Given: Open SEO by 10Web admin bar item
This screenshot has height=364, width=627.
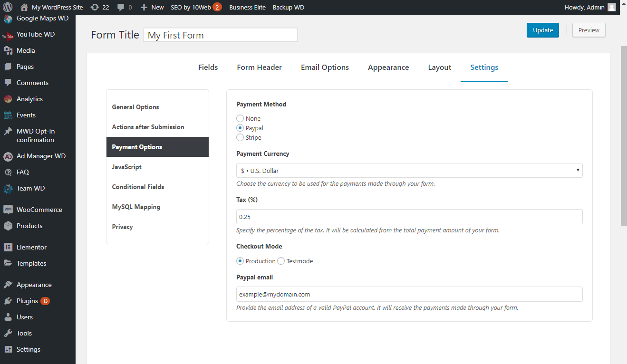Looking at the screenshot, I should tap(196, 7).
